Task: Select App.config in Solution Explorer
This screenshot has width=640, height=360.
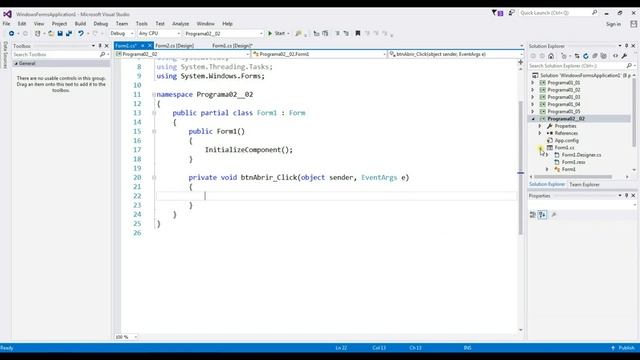Action: (567, 140)
